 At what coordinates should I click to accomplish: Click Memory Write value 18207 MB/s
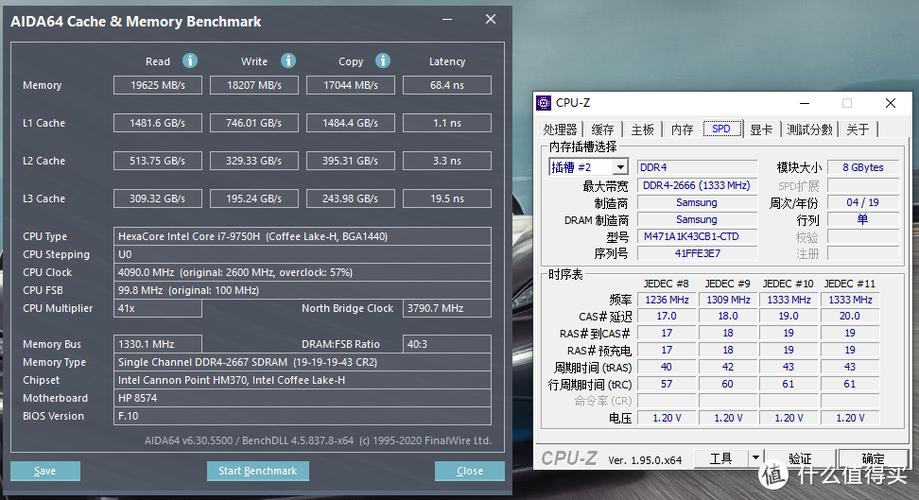[x=254, y=85]
